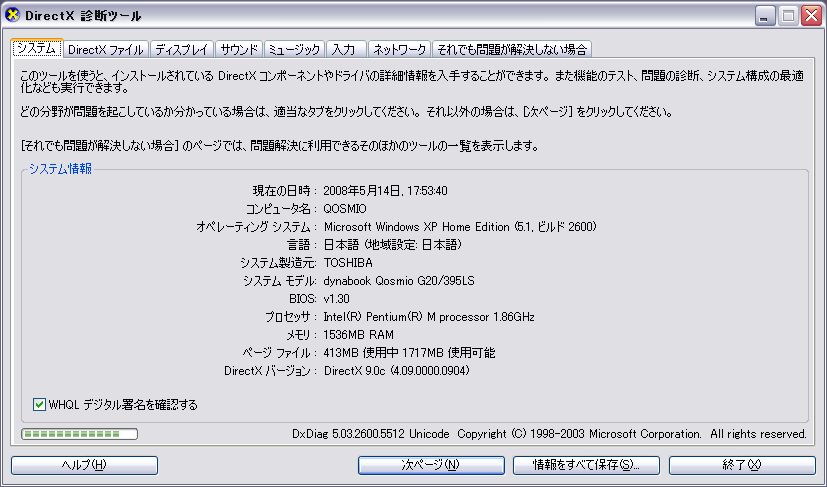The width and height of the screenshot is (827, 487).
Task: Go to the ミュージック tab
Action: [x=294, y=50]
